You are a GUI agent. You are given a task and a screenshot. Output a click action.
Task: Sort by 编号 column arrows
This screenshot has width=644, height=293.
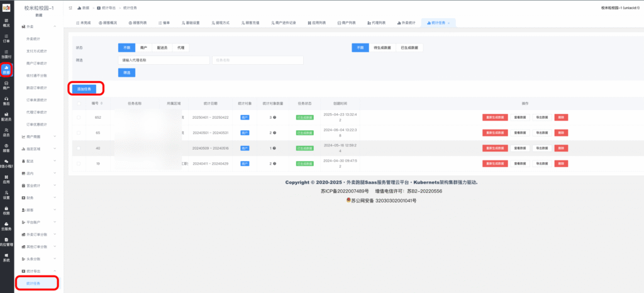click(x=101, y=103)
